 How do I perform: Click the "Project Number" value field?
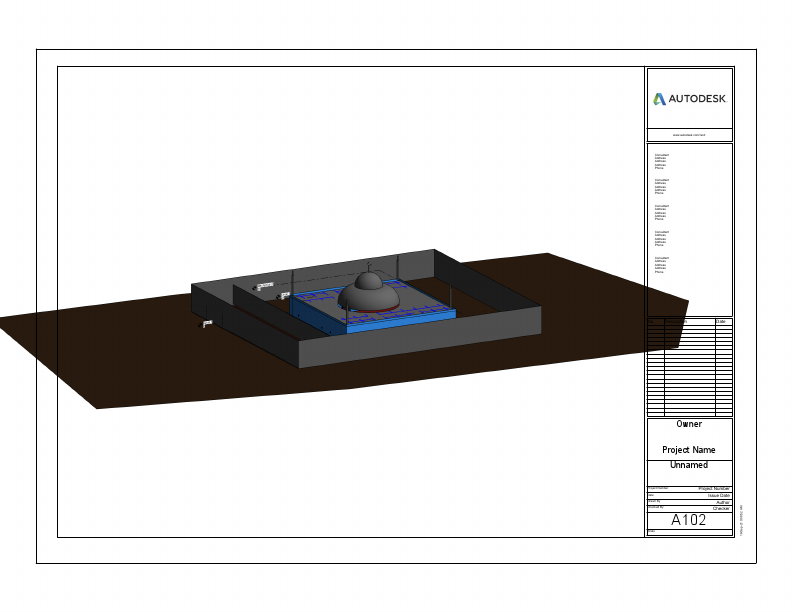pyautogui.click(x=714, y=489)
